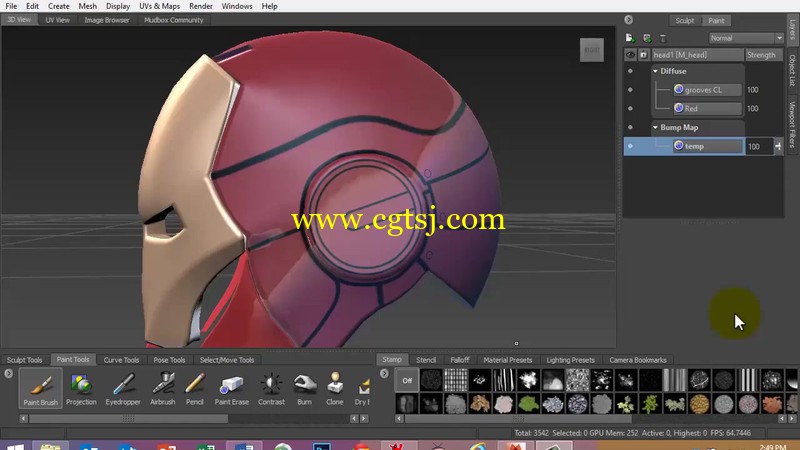This screenshot has width=800, height=450.
Task: Open Word from the taskbar
Action: 244,446
